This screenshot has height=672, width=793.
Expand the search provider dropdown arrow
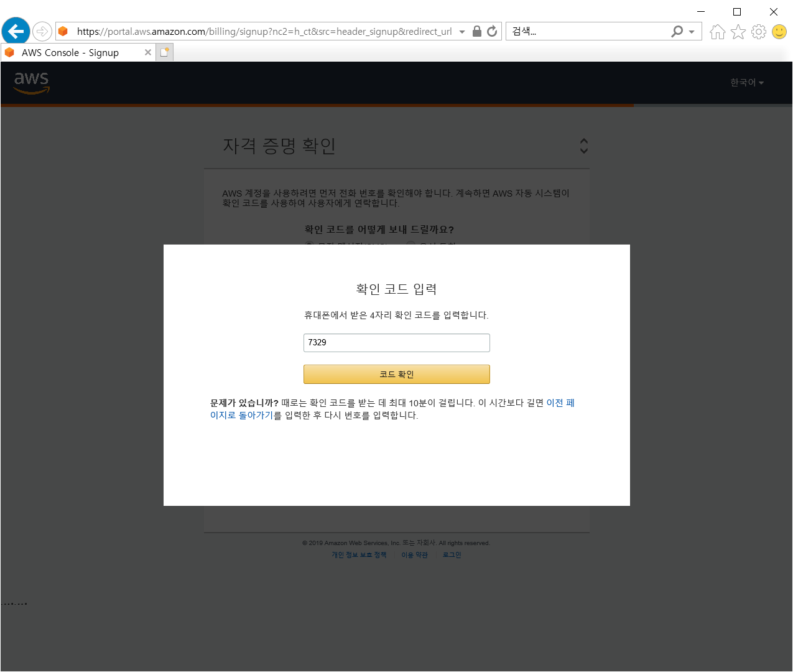692,32
